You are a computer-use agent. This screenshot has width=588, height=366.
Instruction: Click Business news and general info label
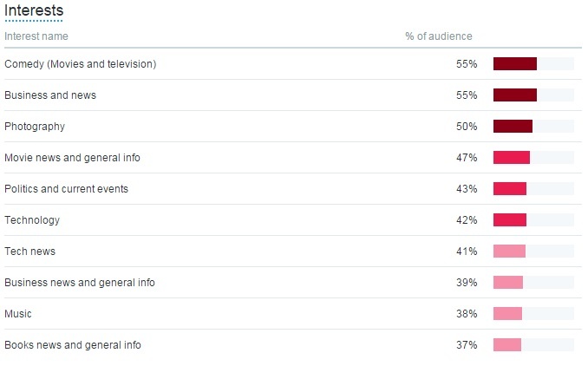(x=80, y=283)
